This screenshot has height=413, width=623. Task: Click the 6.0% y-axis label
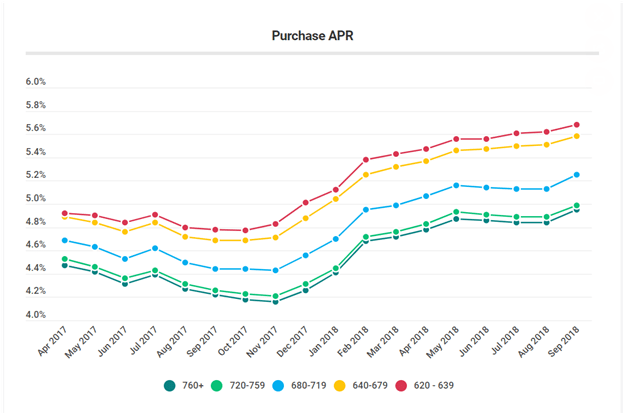pos(35,83)
